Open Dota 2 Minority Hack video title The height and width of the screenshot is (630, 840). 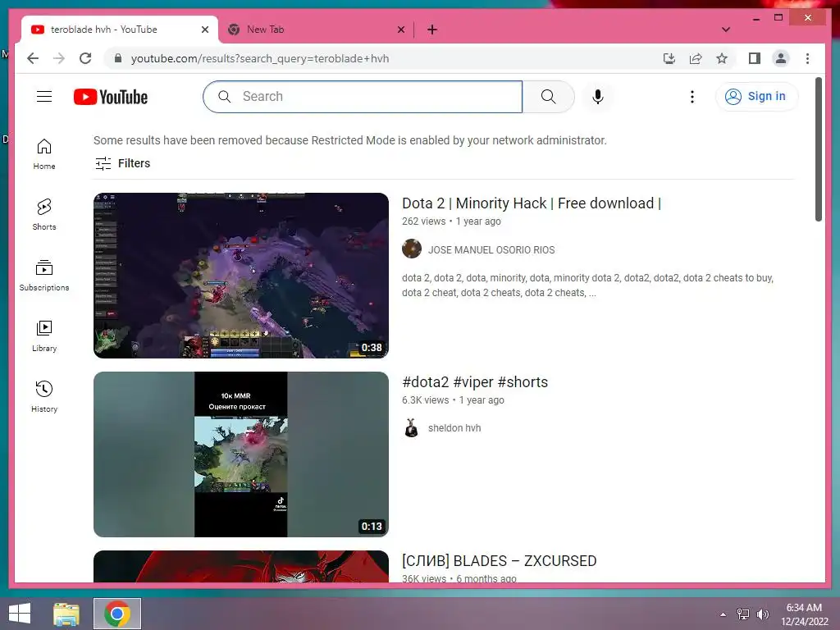pos(532,203)
